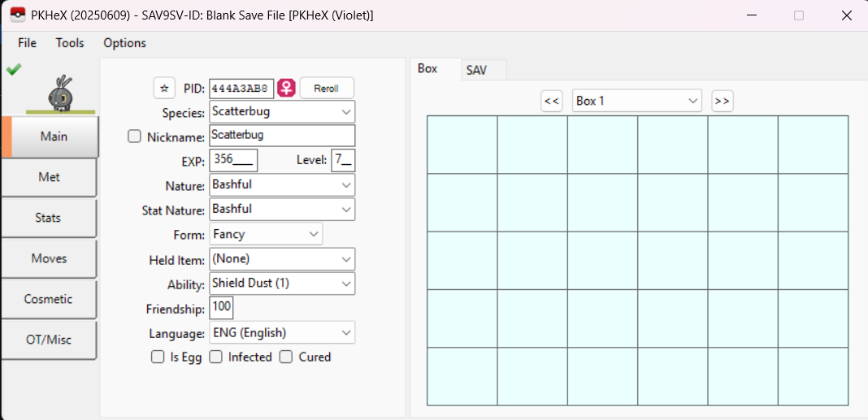Check the Is Egg checkbox
The width and height of the screenshot is (868, 420).
(158, 357)
